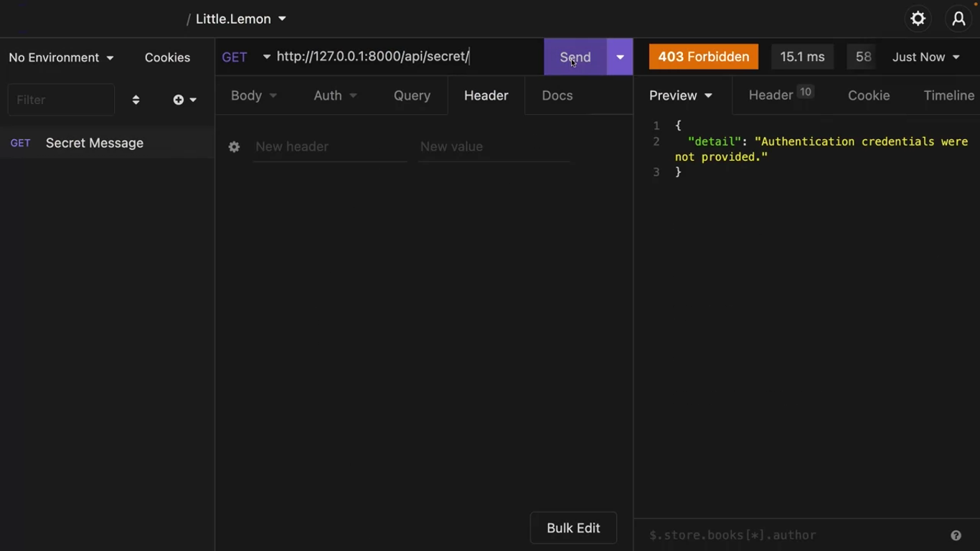980x551 pixels.
Task: Open the No Environment dropdown
Action: [61, 57]
